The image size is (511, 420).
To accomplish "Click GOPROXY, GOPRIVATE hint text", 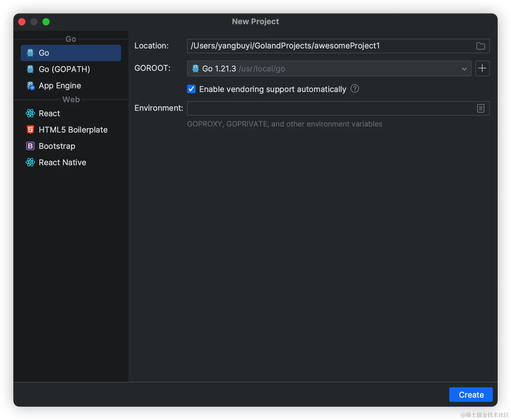I will (x=285, y=124).
